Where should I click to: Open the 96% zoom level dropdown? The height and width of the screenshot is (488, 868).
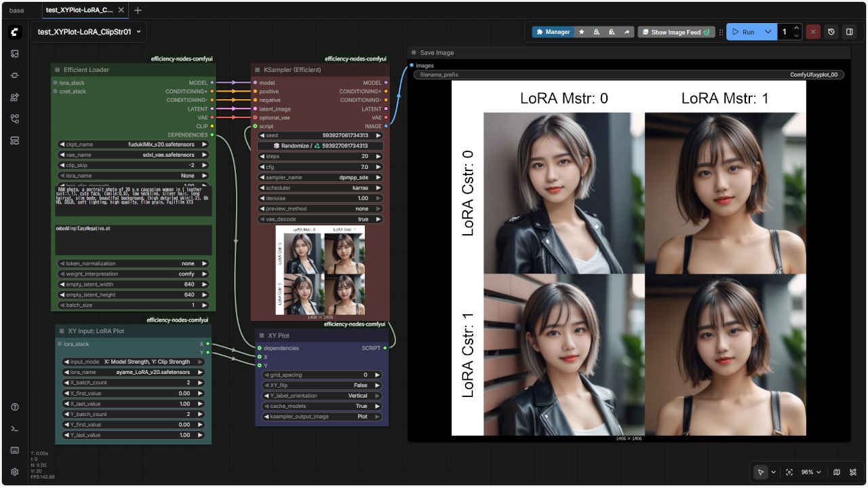coord(810,472)
